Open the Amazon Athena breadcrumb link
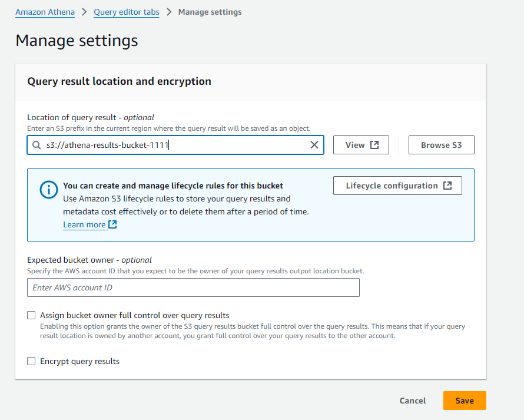Screen dimensions: 524x420 click(45, 12)
